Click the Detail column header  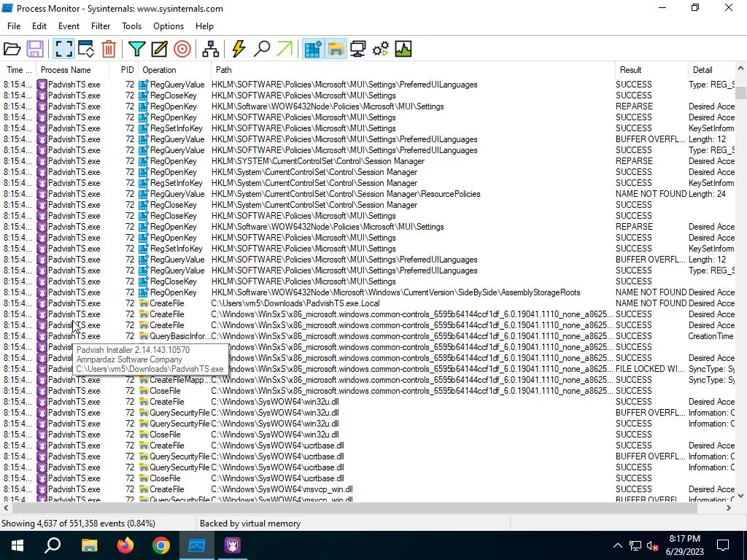pyautogui.click(x=712, y=70)
